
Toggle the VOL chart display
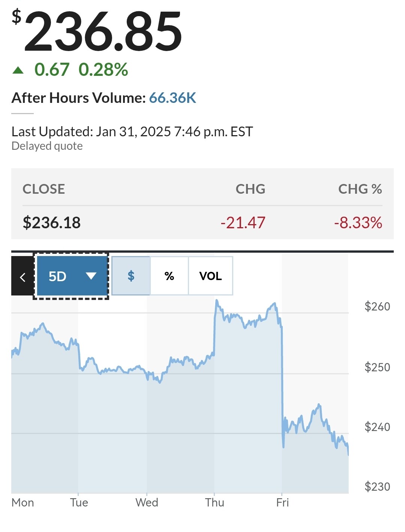(x=210, y=276)
